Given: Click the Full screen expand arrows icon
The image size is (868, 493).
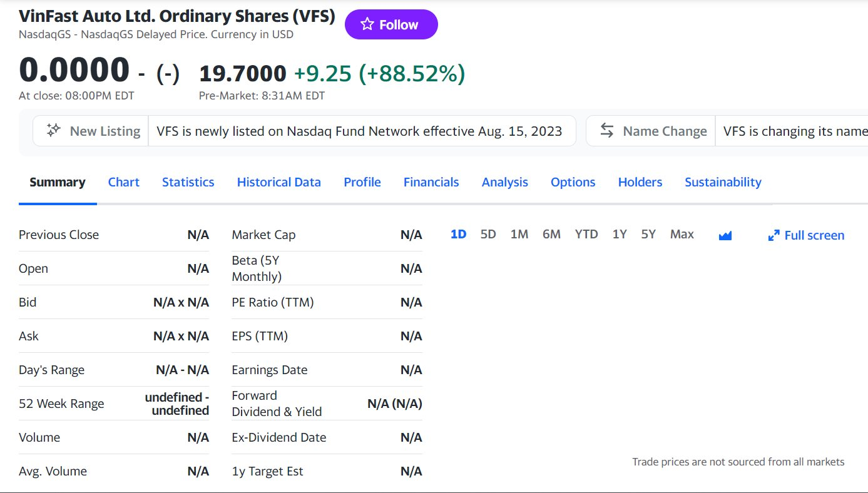Looking at the screenshot, I should tap(774, 235).
